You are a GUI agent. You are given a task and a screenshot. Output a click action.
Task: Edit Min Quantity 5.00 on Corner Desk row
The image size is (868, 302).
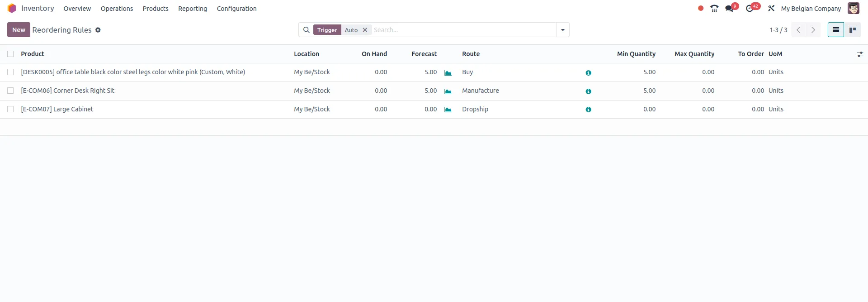point(649,91)
